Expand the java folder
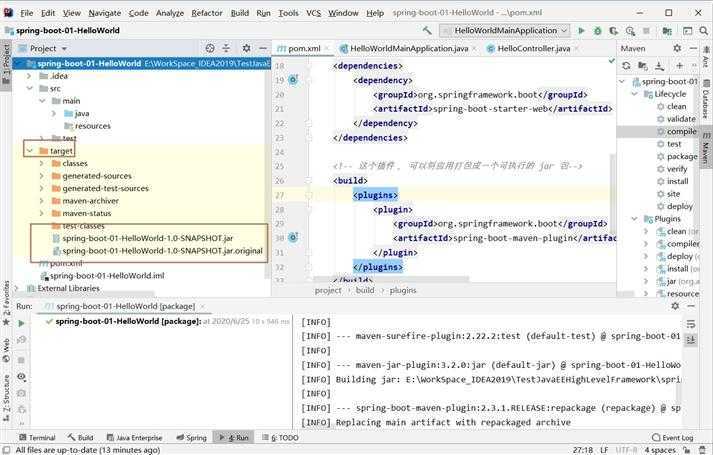This screenshot has width=713, height=455. coord(54,113)
